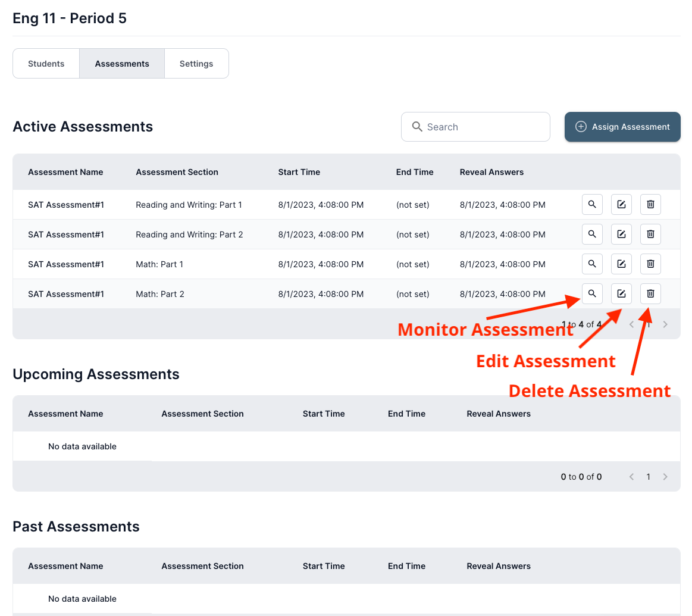Image resolution: width=692 pixels, height=616 pixels.
Task: Switch to the Students tab
Action: point(46,64)
